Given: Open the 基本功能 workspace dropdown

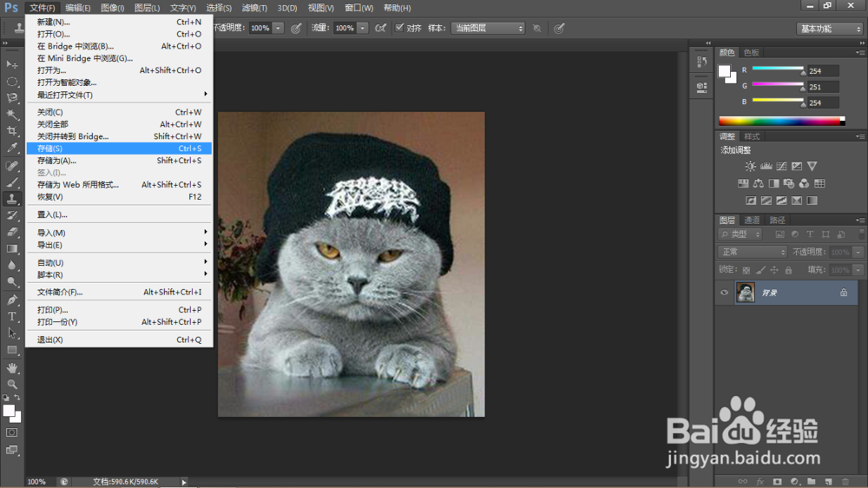Looking at the screenshot, I should coord(830,29).
